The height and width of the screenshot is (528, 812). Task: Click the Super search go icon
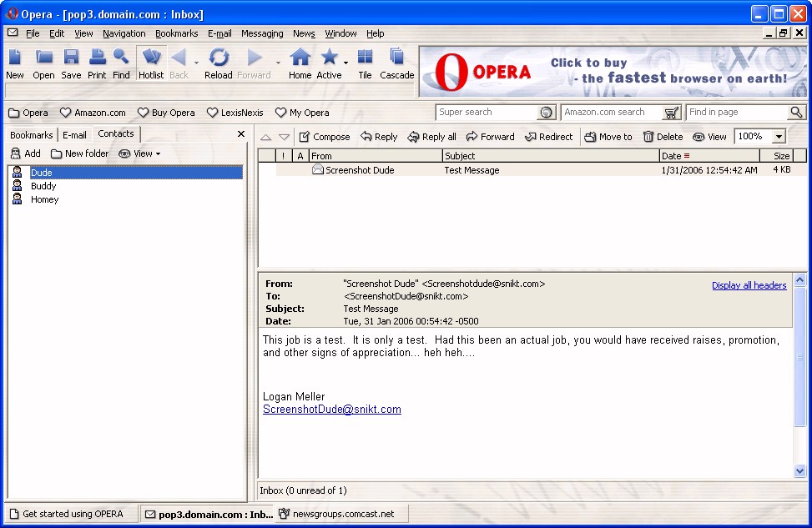(x=547, y=113)
